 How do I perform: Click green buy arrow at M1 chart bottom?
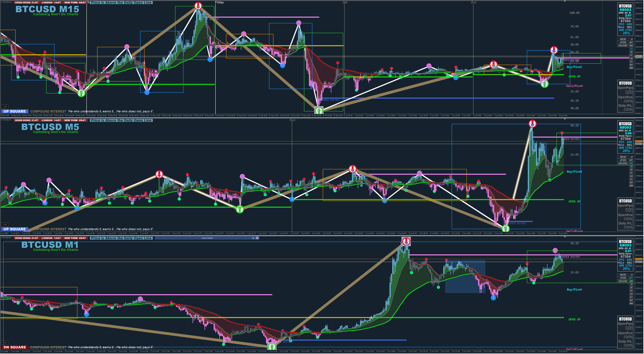coord(272,346)
